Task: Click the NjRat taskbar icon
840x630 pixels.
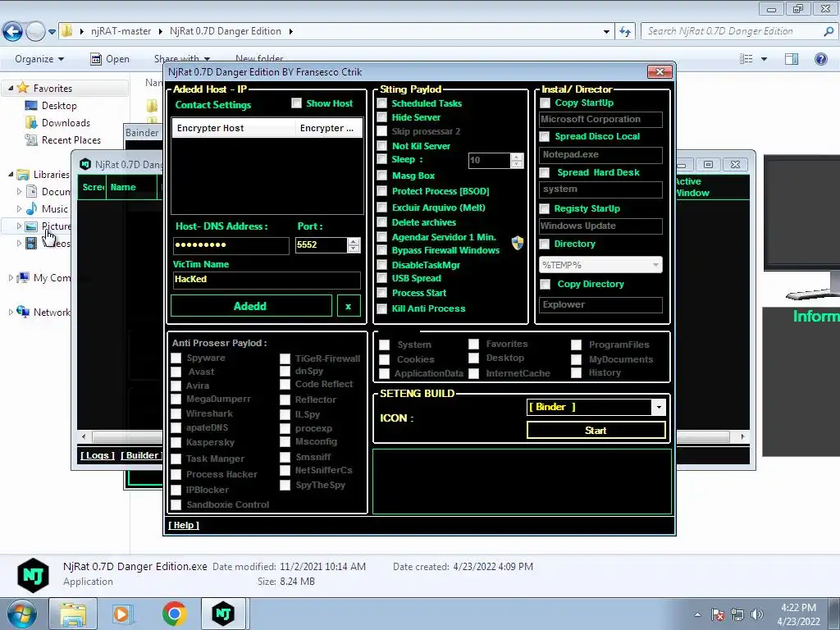Action: pos(223,614)
